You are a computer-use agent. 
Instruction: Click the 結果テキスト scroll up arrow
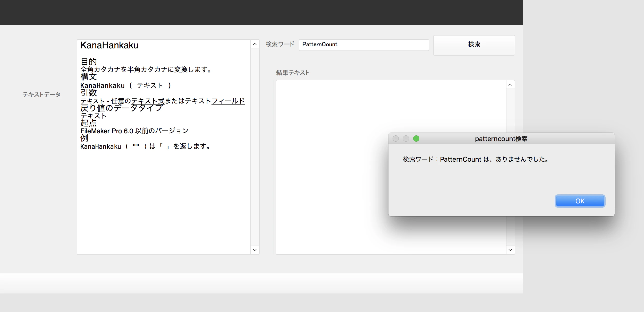click(x=510, y=85)
